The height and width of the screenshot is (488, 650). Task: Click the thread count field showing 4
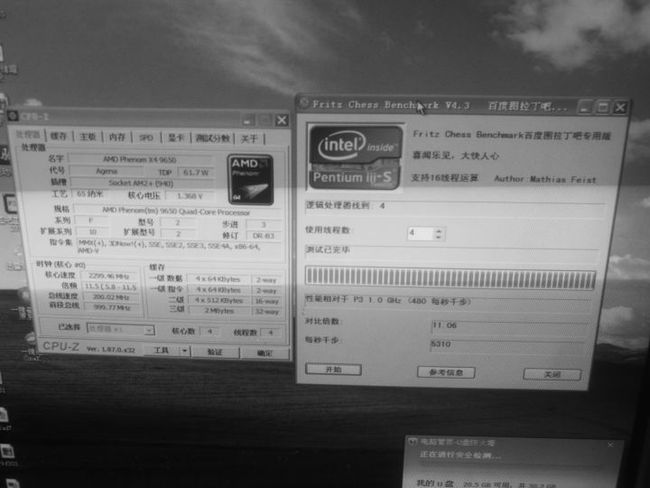420,233
